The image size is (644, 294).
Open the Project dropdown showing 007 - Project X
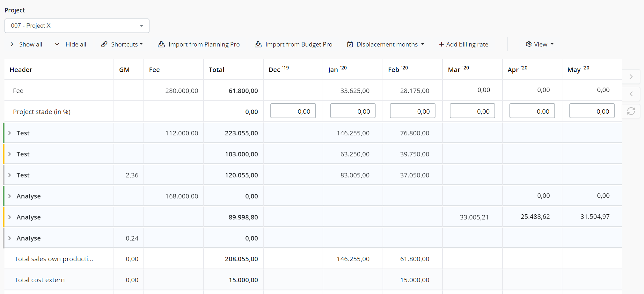[x=77, y=26]
